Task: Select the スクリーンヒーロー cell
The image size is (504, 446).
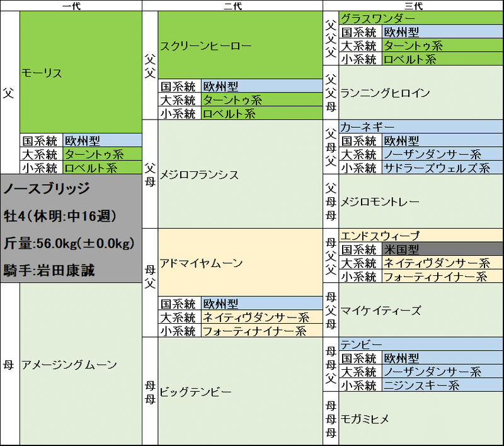Action: 241,45
